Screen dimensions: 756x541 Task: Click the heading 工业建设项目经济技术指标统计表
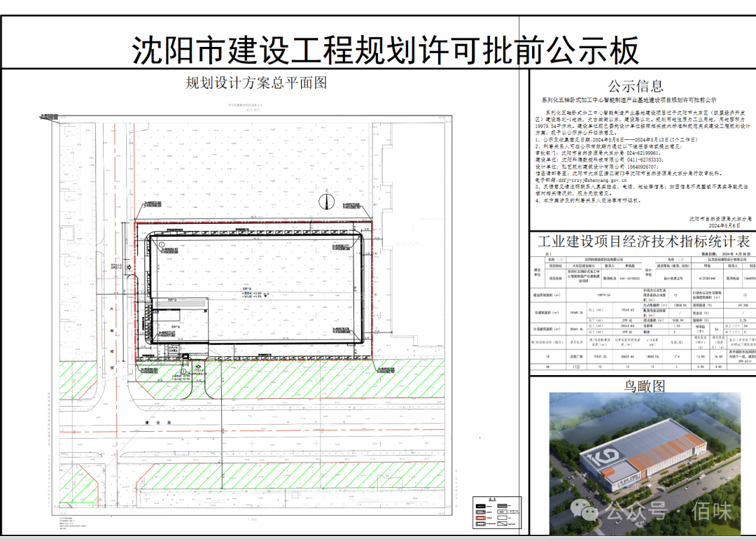tap(644, 241)
